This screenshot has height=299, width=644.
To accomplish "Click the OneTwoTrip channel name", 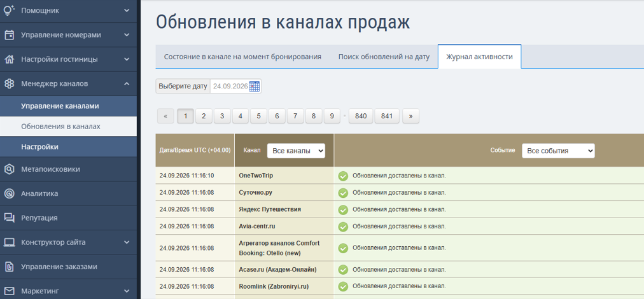I will (256, 176).
